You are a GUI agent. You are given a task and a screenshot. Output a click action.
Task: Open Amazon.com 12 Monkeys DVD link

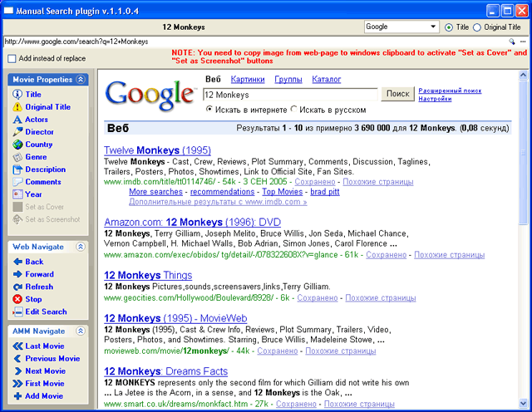tap(192, 222)
